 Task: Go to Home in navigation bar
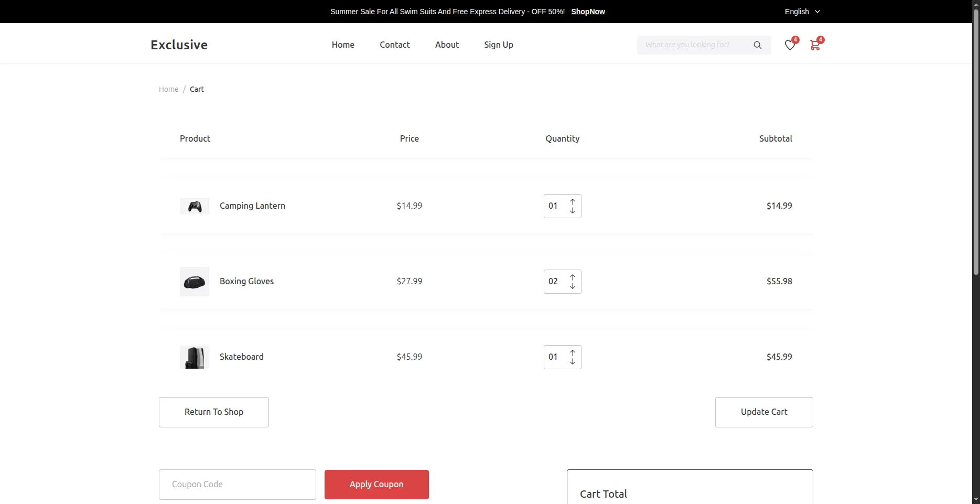click(343, 45)
